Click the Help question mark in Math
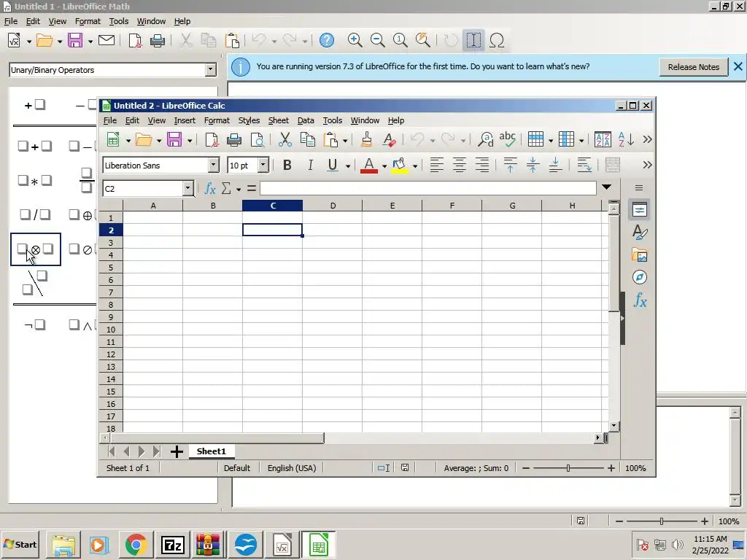747x560 pixels. (326, 41)
